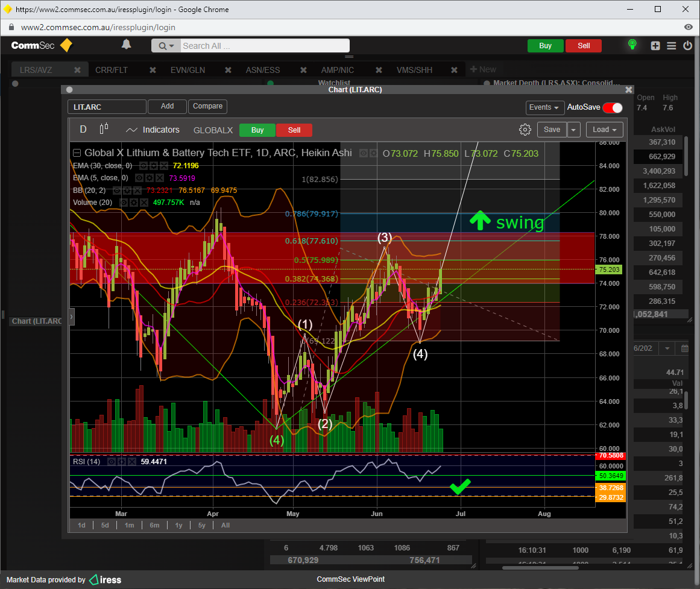Toggle visibility of EMA (5, close, 0)
This screenshot has height=589, width=700.
click(x=139, y=178)
